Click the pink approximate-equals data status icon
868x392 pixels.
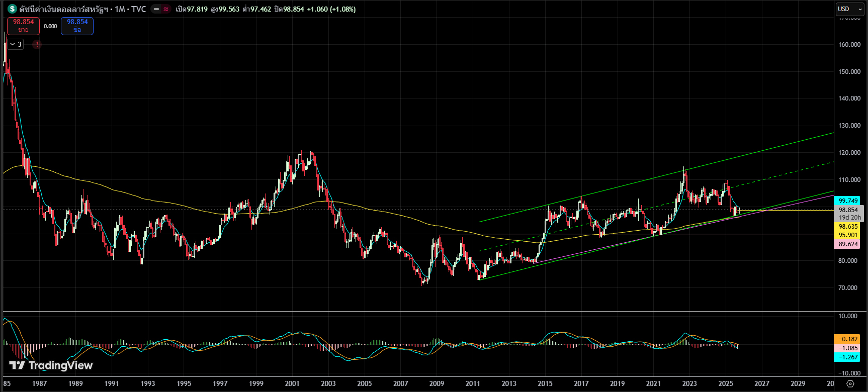(166, 9)
